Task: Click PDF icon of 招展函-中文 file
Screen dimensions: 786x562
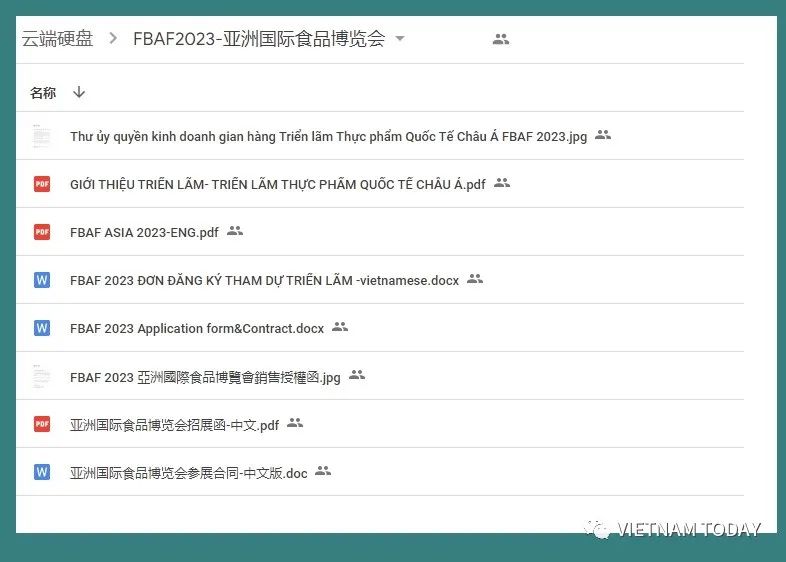Action: click(x=42, y=424)
